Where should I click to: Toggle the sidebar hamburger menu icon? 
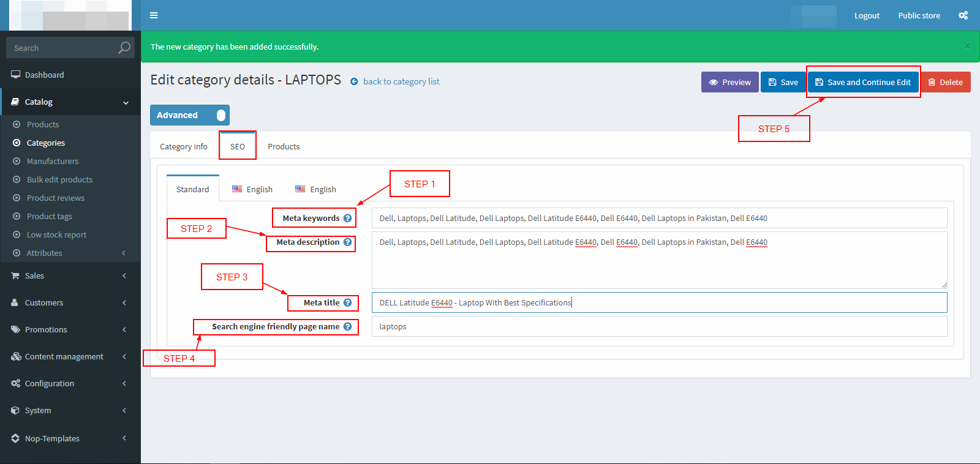[154, 15]
